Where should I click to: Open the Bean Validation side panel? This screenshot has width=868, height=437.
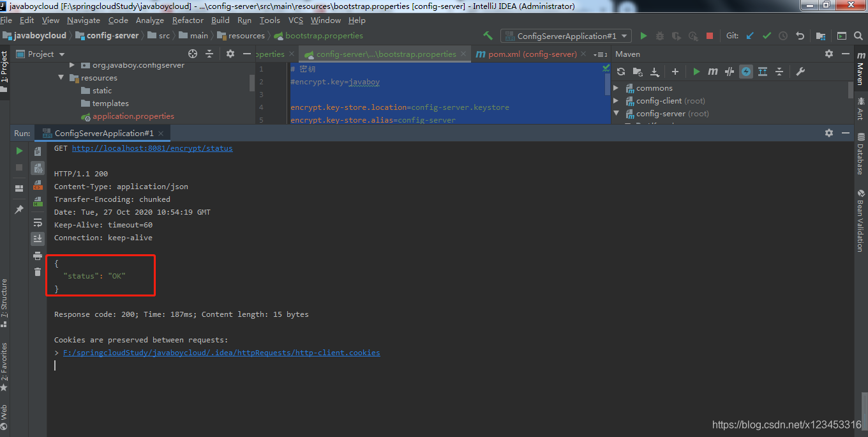861,220
